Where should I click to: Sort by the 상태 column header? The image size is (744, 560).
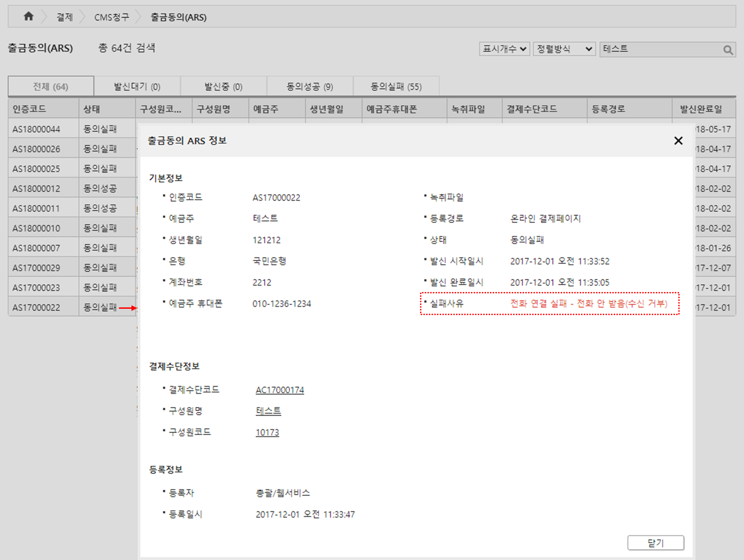point(107,109)
